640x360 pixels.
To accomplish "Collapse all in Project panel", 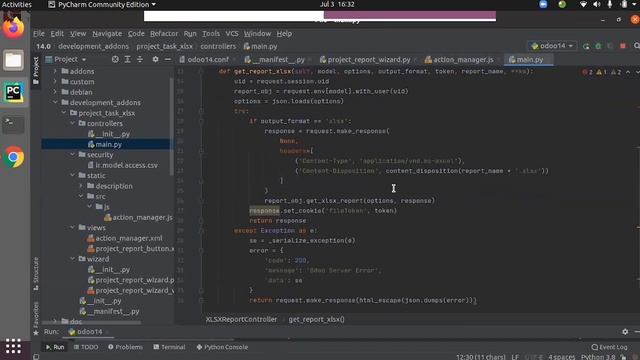I will pyautogui.click(x=140, y=60).
